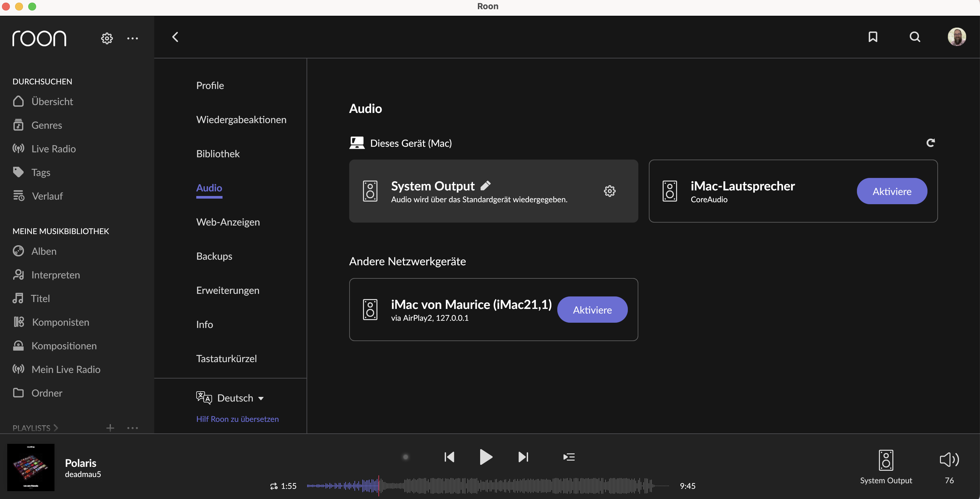
Task: Open Mein Live Radio
Action: coord(56,369)
